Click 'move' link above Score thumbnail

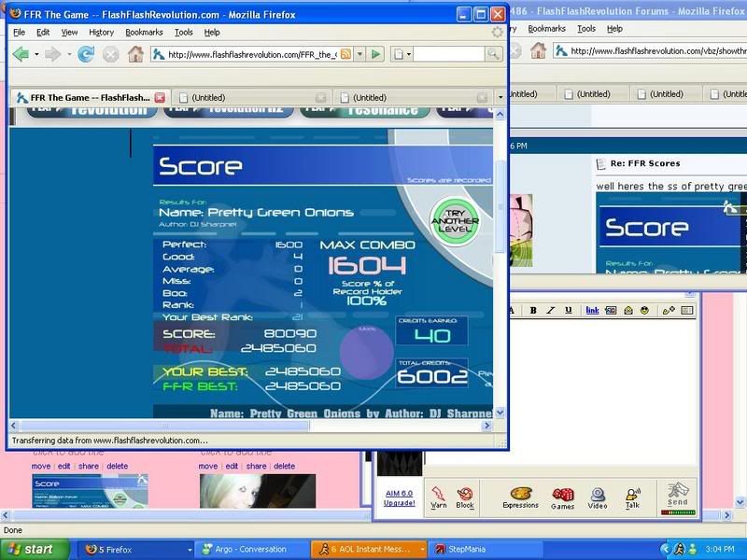[40, 466]
